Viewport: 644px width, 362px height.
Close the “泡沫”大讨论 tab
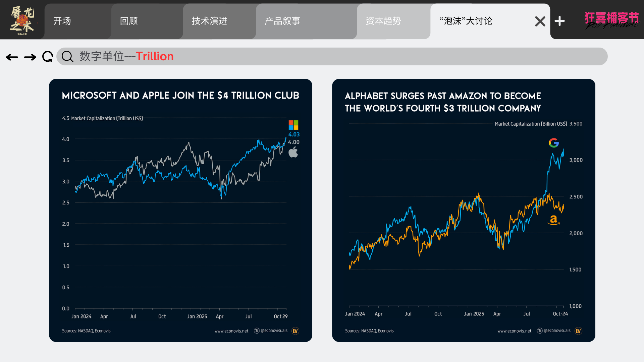pyautogui.click(x=540, y=21)
